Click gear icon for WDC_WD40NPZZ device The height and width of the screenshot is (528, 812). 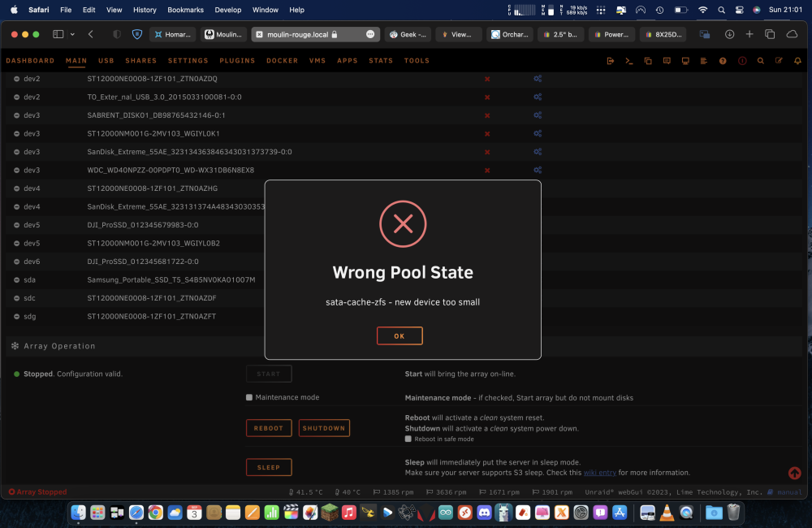(538, 170)
